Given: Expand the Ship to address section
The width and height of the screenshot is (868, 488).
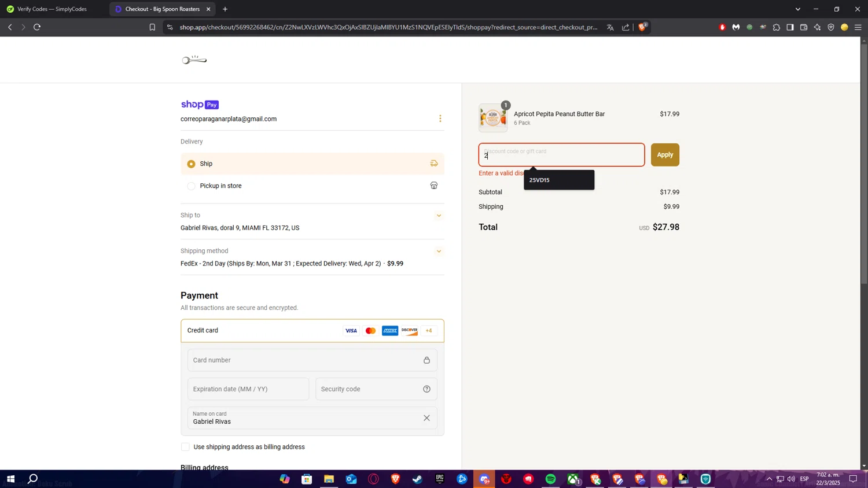Looking at the screenshot, I should click(439, 216).
